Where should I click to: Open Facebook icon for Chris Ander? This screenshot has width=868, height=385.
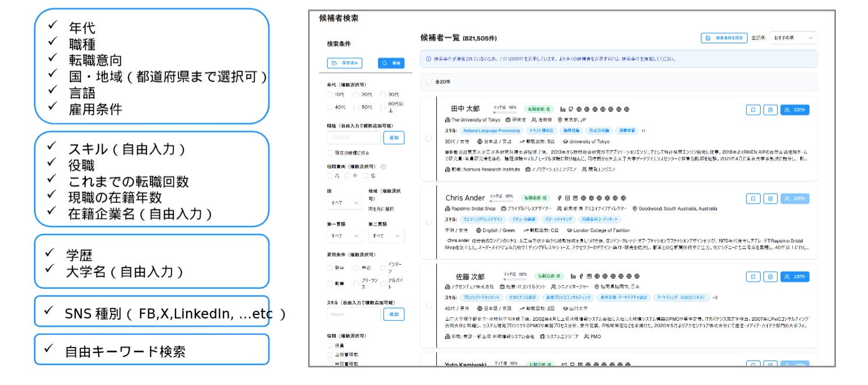(x=559, y=198)
